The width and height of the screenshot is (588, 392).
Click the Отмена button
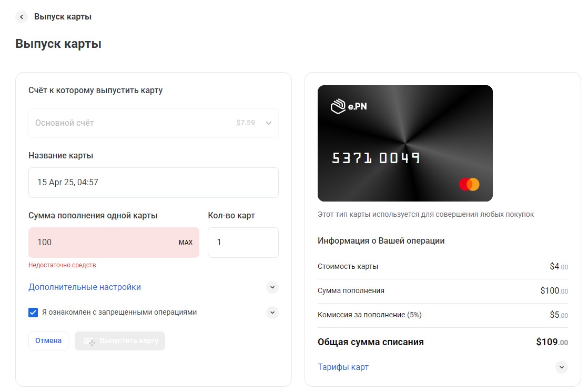(48, 341)
